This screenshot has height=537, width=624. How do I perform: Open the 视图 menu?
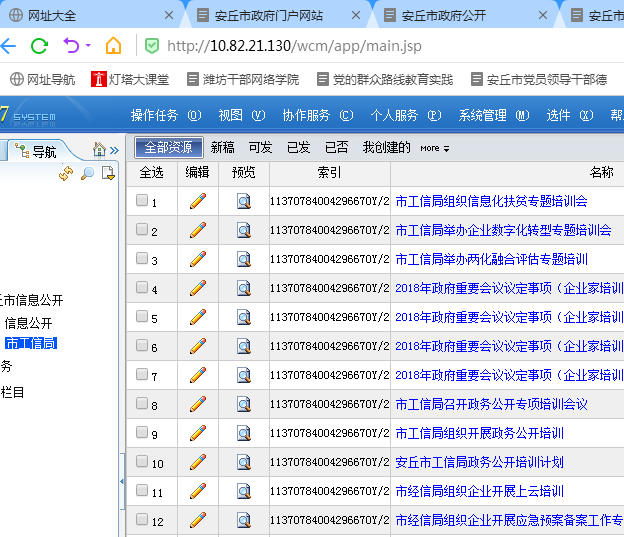242,115
